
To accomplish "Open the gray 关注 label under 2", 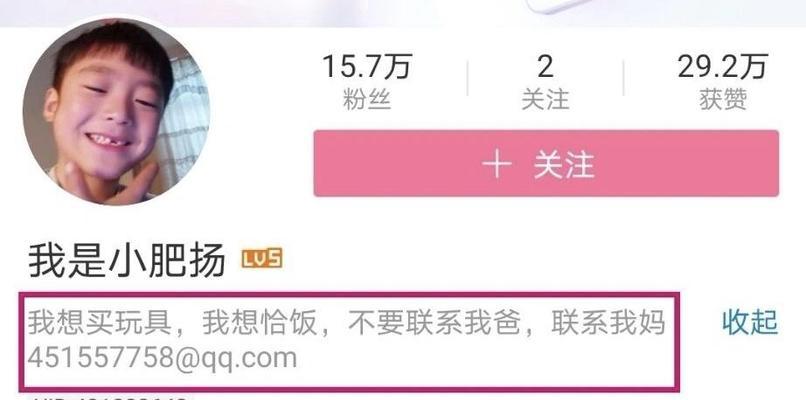I will 545,100.
